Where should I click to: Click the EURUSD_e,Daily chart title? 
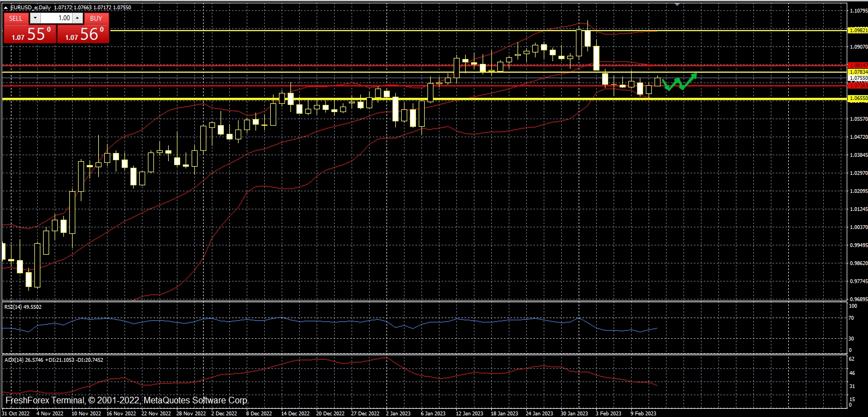[31, 8]
